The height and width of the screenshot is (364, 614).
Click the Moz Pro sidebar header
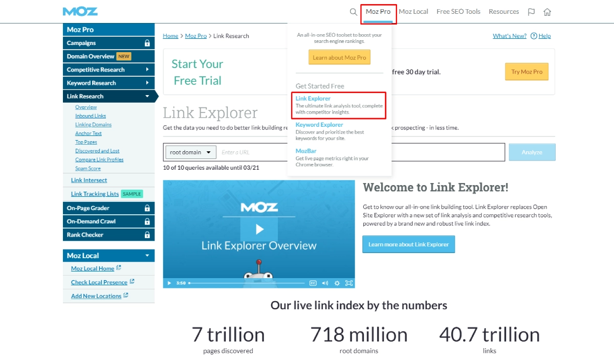pos(108,30)
